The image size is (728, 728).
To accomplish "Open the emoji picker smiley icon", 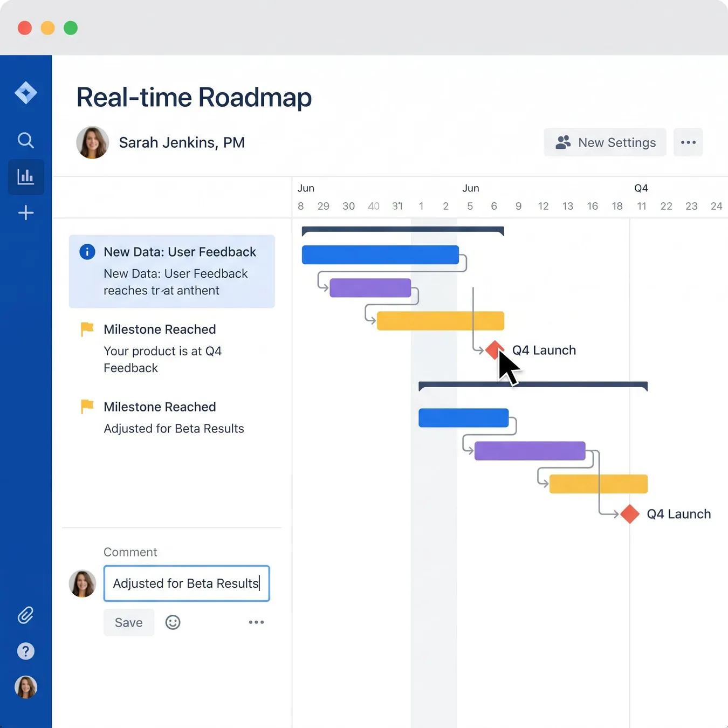I will click(173, 622).
